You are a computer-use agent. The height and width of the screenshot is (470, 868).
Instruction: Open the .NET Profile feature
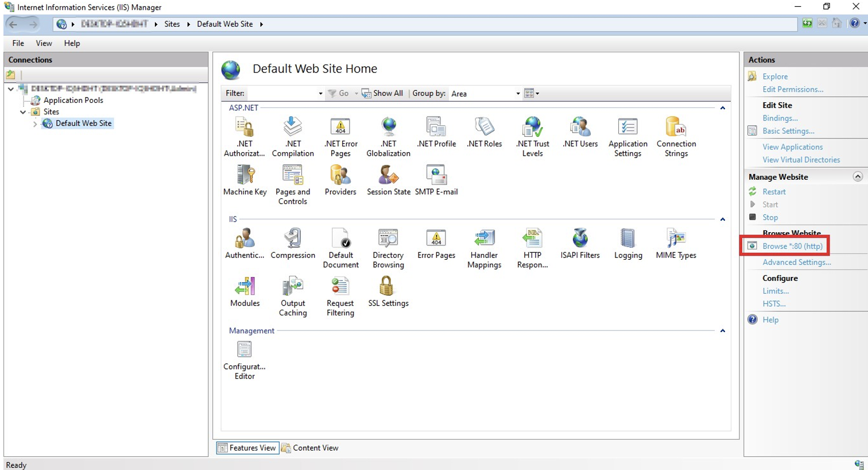[436, 133]
